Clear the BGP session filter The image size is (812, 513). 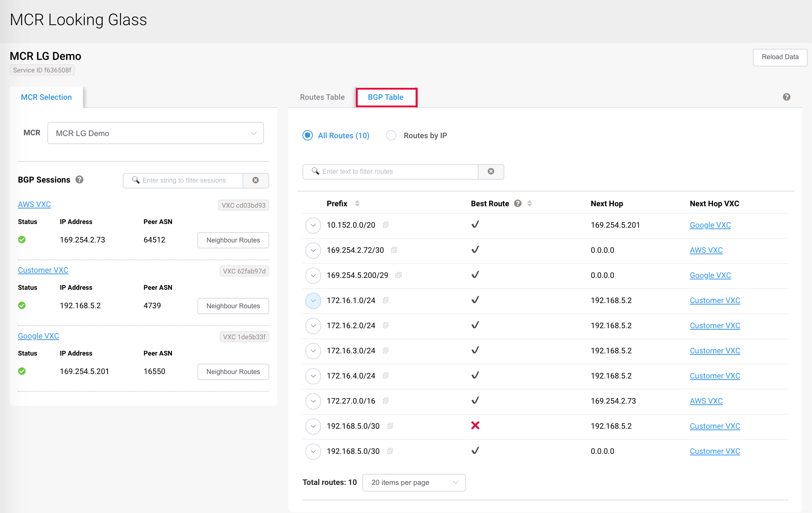[256, 180]
